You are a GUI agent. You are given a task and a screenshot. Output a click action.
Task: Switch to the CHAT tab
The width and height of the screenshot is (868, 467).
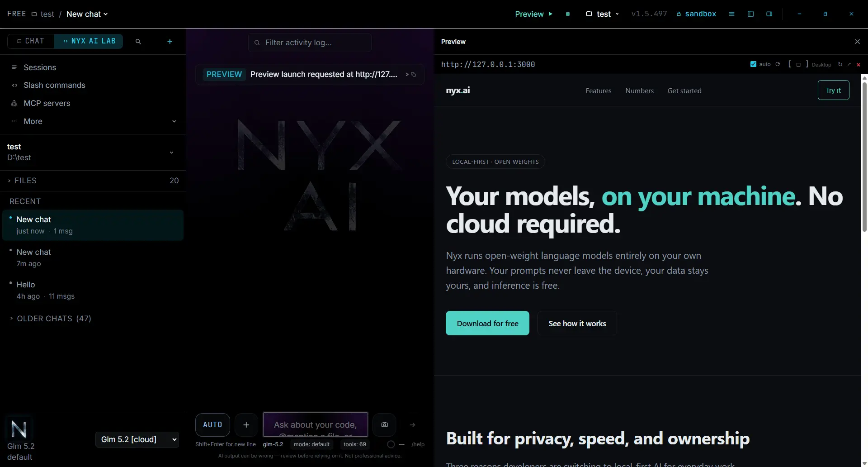(31, 41)
